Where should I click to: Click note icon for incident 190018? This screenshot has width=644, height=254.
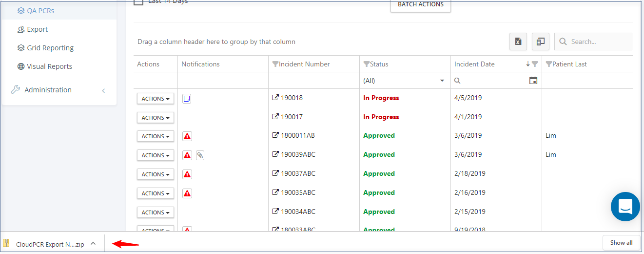tap(187, 99)
